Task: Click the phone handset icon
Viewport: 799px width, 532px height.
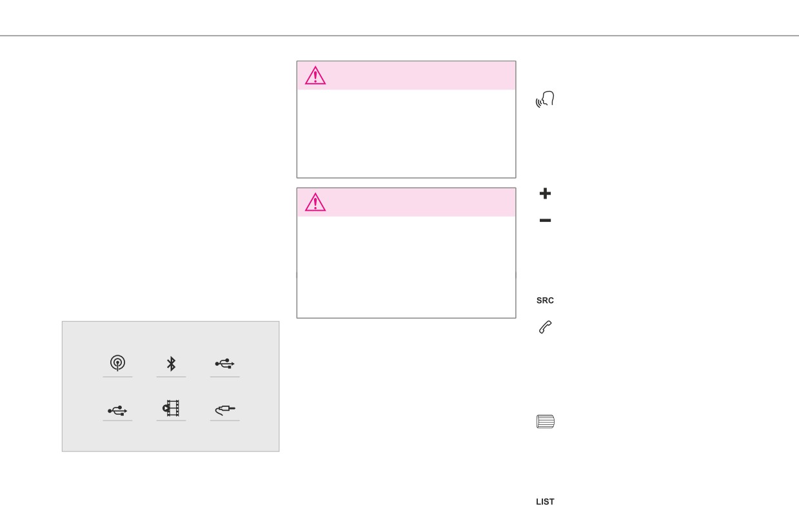Action: tap(545, 328)
